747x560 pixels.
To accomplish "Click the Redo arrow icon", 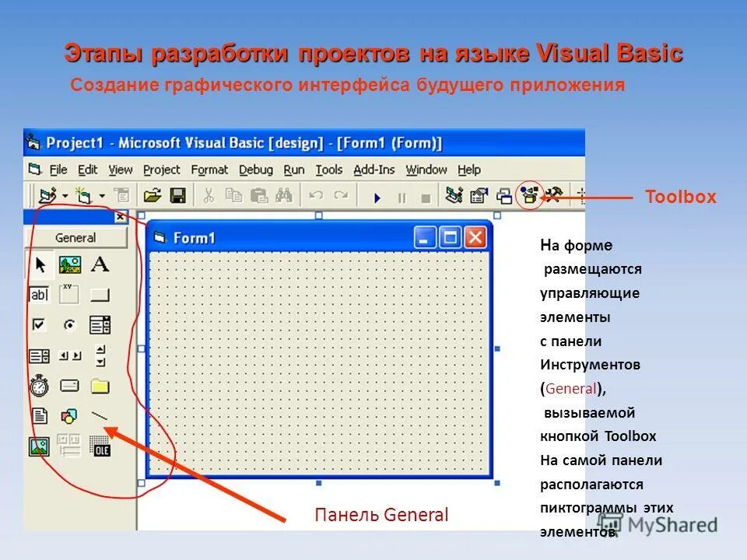I will pyautogui.click(x=341, y=195).
